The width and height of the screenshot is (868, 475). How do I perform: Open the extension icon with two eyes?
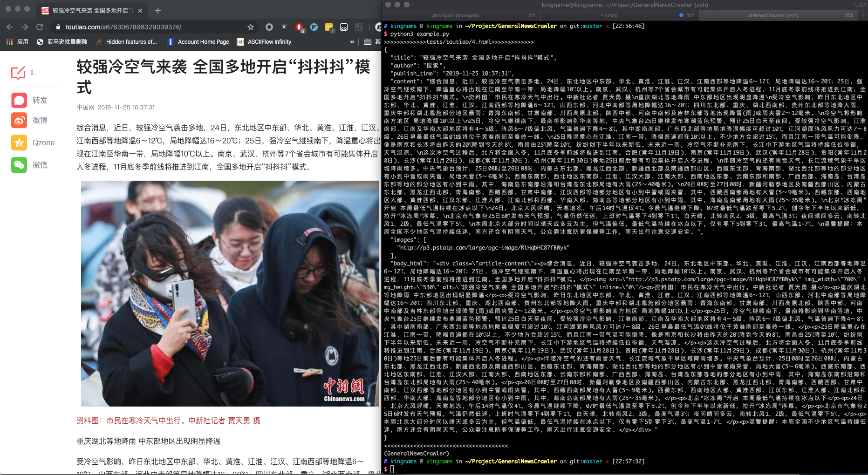click(344, 27)
